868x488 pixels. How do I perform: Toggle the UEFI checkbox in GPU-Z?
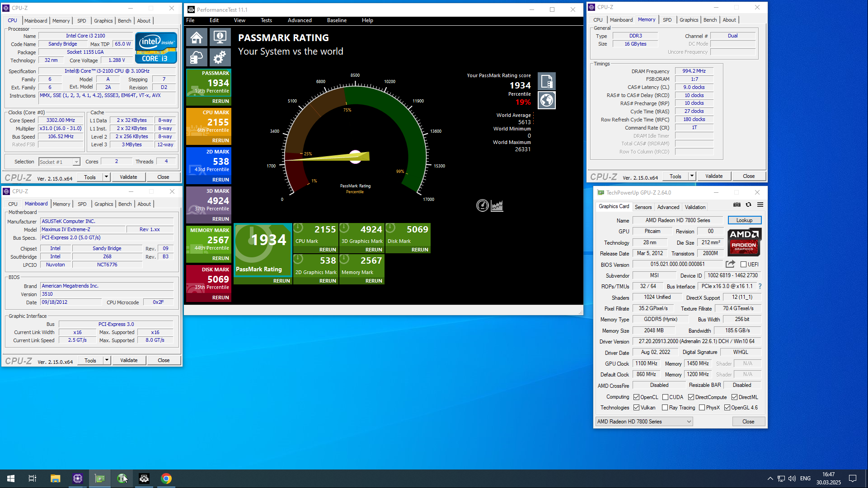click(x=743, y=265)
